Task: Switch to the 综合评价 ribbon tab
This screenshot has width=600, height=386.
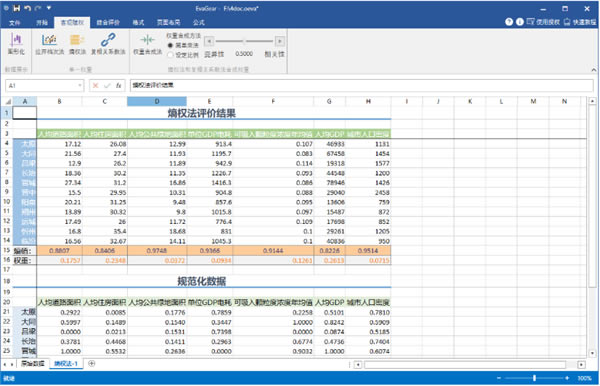Action: click(x=108, y=23)
